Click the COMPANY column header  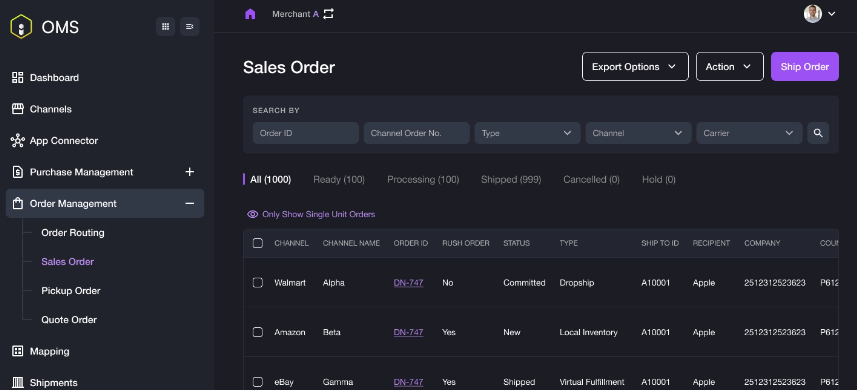click(762, 243)
